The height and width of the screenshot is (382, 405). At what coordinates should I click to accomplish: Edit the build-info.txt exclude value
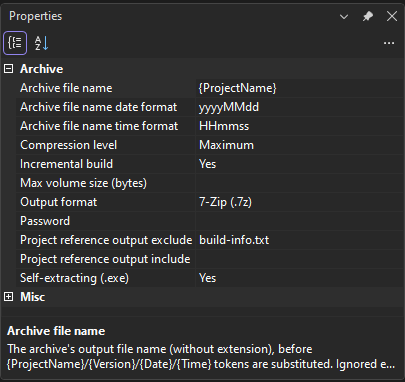coord(299,240)
